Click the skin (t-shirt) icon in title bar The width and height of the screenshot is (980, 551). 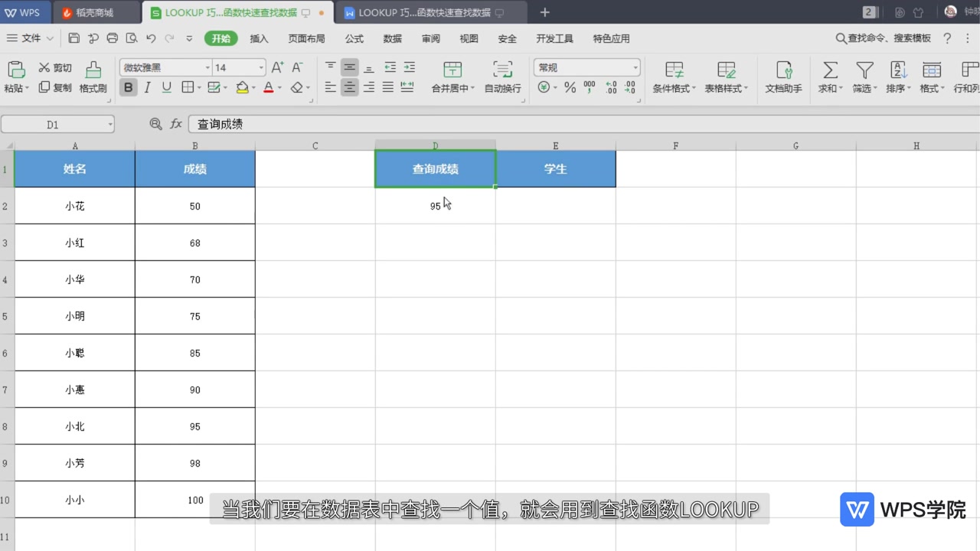919,12
